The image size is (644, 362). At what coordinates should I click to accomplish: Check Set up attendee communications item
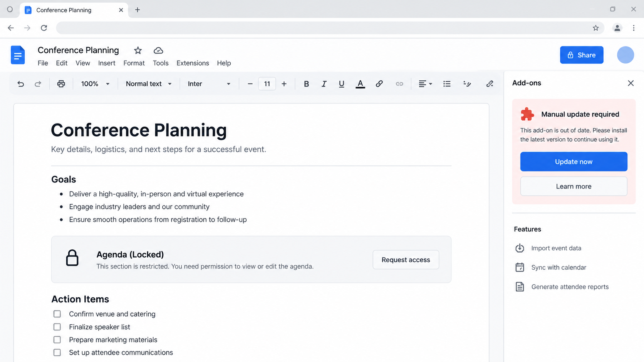[57, 352]
